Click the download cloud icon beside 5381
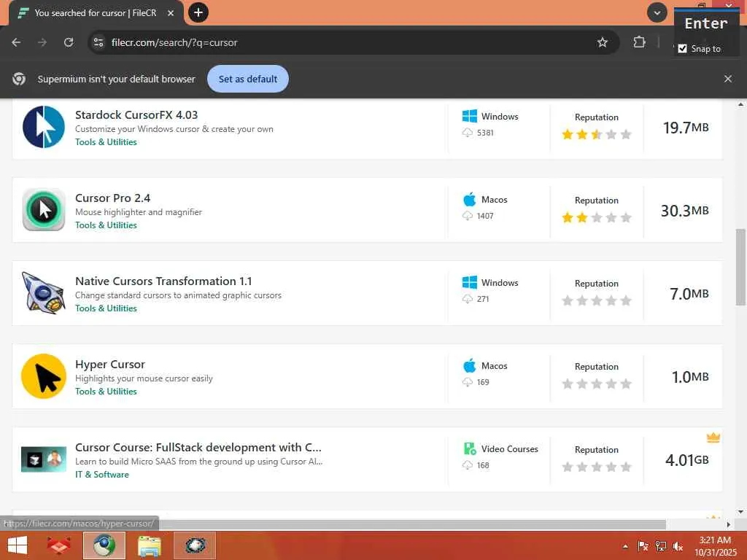The width and height of the screenshot is (747, 560). 468,133
